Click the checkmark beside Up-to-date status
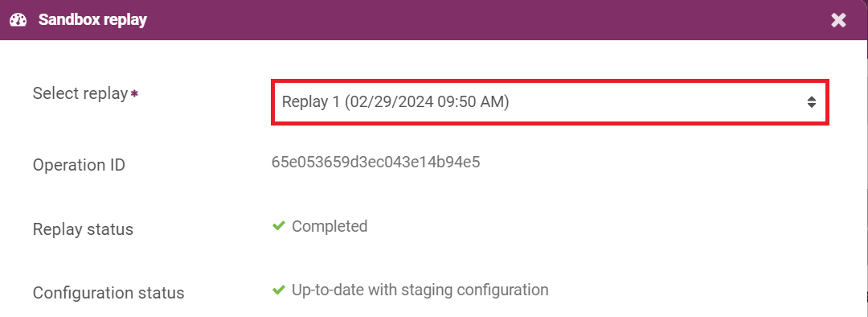The image size is (868, 317). point(279,290)
